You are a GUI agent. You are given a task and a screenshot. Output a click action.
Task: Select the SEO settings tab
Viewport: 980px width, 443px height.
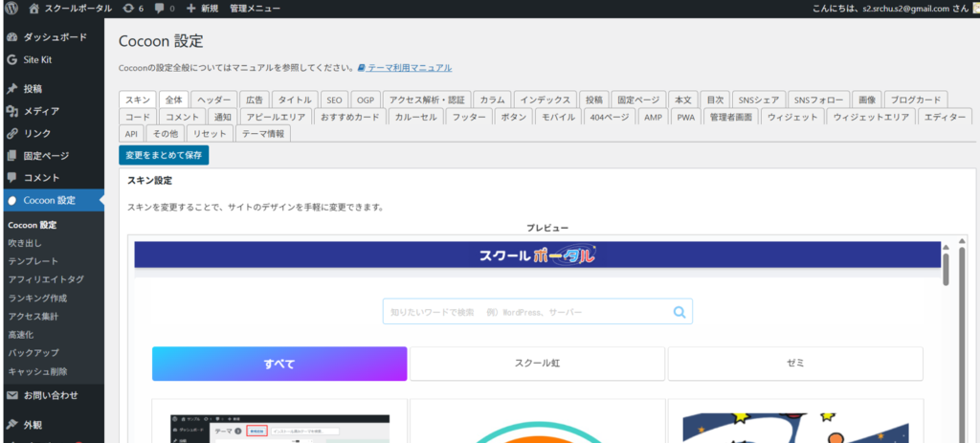click(x=333, y=100)
